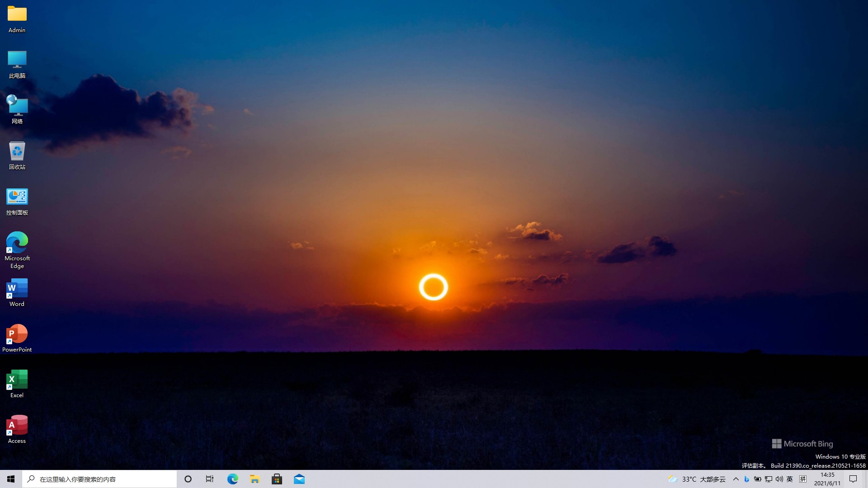This screenshot has width=868, height=488.
Task: Open Word from the desktop
Action: coord(17,288)
